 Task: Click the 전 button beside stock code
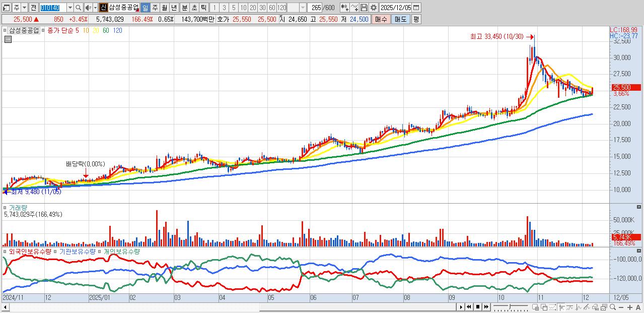33,8
